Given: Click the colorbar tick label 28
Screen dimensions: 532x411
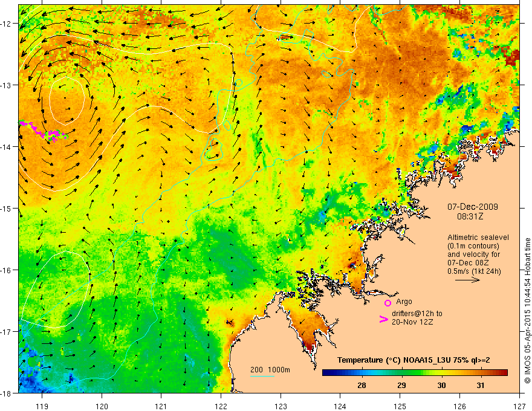Looking at the screenshot, I should (x=362, y=385).
